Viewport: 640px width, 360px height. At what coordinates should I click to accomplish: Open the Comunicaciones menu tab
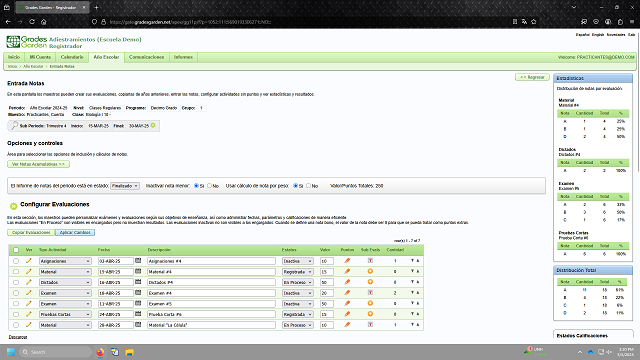[x=147, y=57]
